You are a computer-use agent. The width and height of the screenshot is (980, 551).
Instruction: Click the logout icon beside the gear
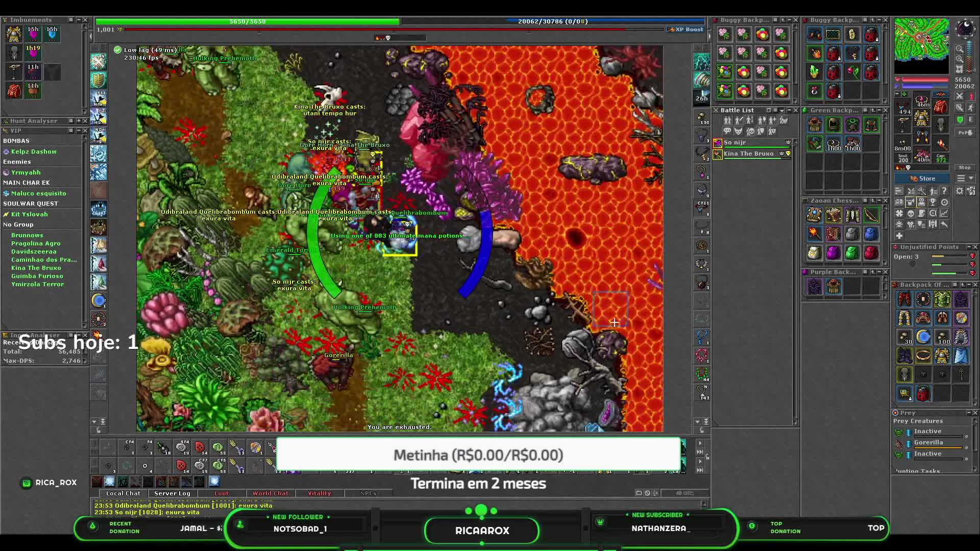tap(971, 191)
